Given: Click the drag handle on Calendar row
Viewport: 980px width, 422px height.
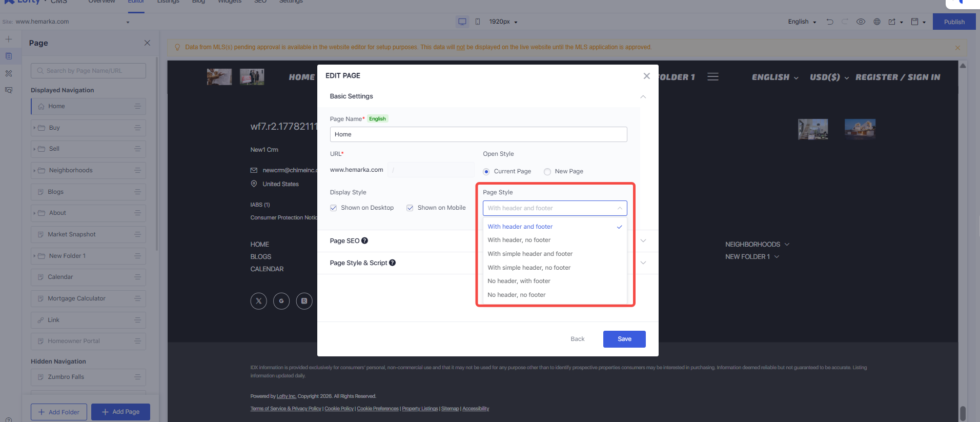Looking at the screenshot, I should 137,277.
